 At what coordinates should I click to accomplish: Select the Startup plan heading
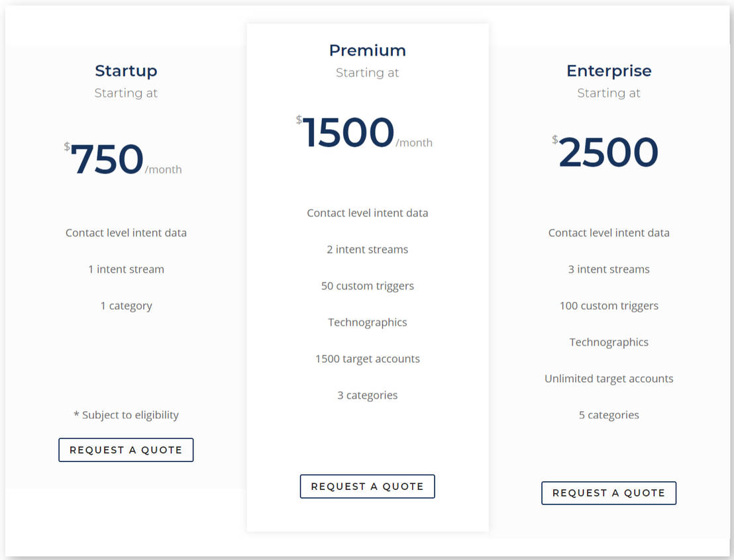[126, 71]
